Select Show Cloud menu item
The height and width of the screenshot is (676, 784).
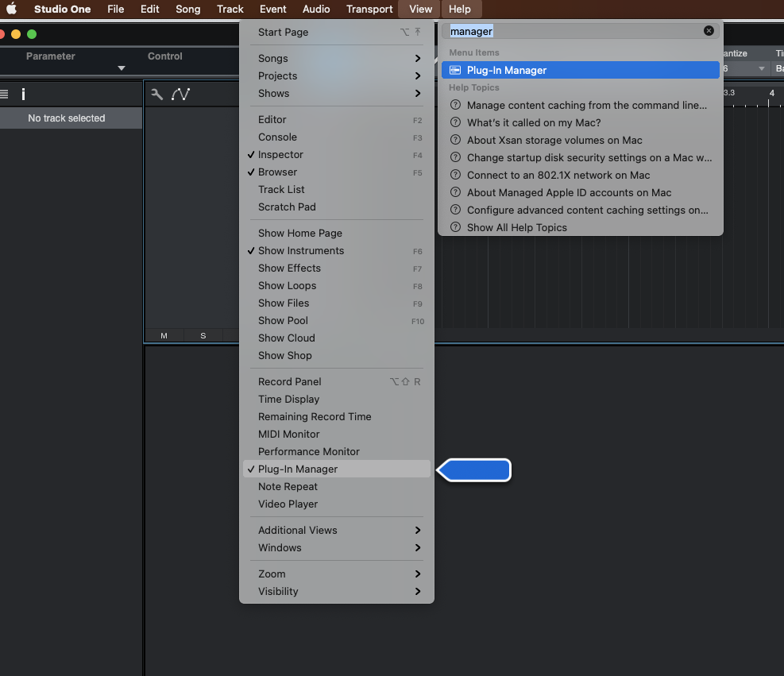tap(337, 338)
